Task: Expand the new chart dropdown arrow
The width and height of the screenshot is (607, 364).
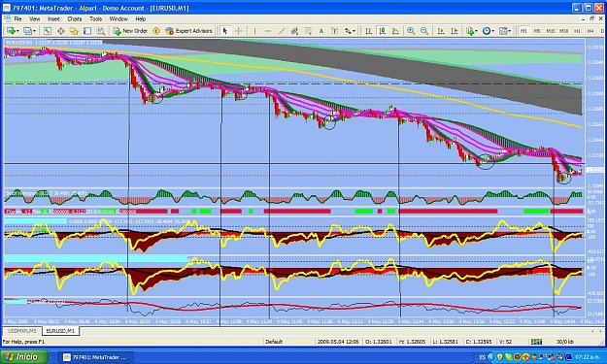Action: coord(17,31)
